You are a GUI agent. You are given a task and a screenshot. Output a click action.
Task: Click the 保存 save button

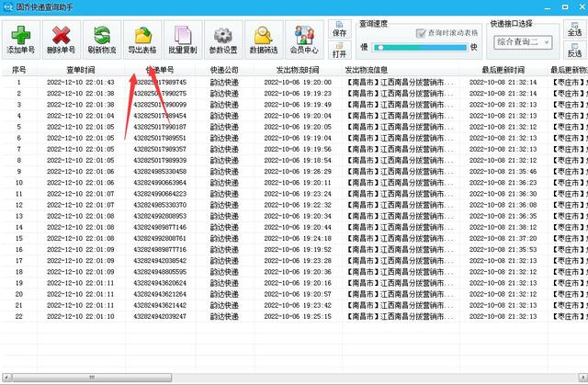[x=339, y=29]
